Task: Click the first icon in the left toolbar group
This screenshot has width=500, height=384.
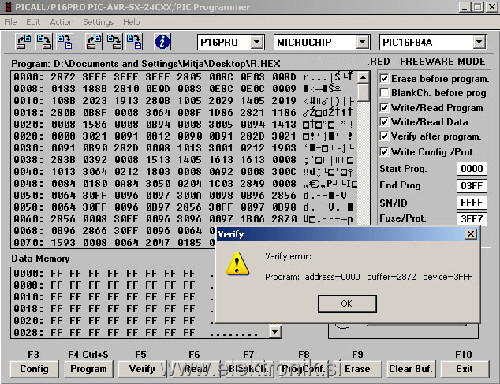Action: point(24,42)
